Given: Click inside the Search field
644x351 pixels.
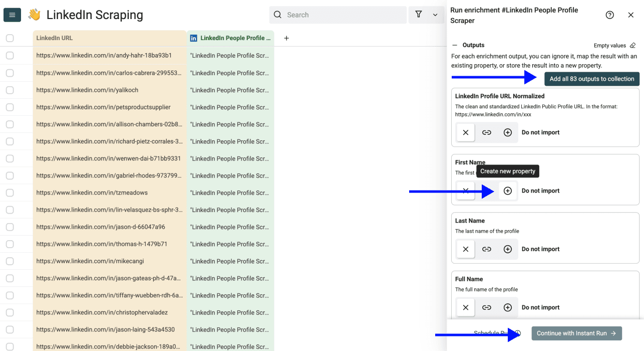Looking at the screenshot, I should tap(338, 15).
